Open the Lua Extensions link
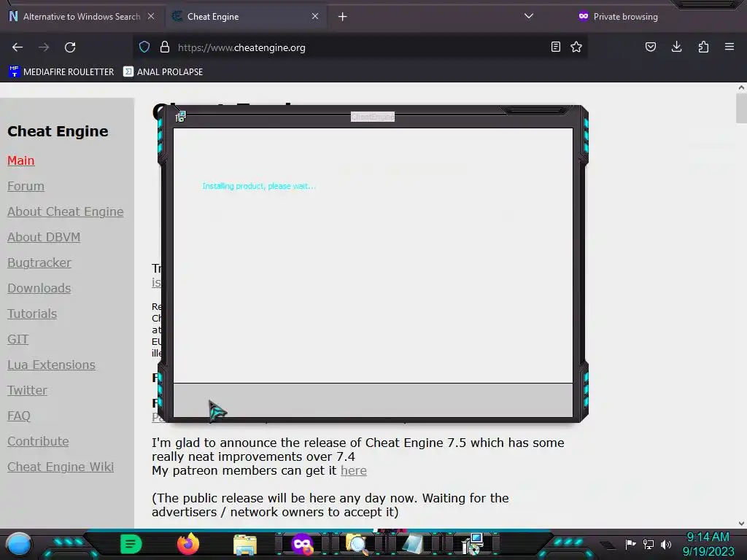Screen dimensions: 747x560 pos(52,365)
